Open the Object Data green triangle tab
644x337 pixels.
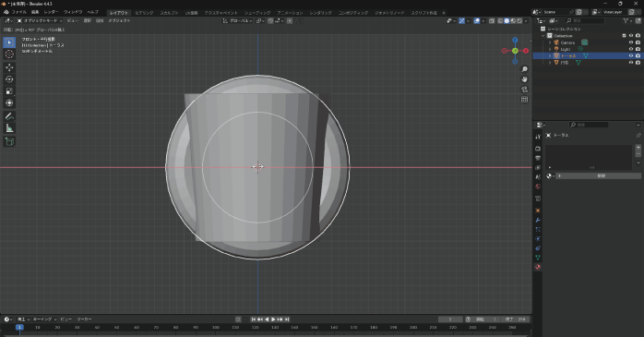538,258
